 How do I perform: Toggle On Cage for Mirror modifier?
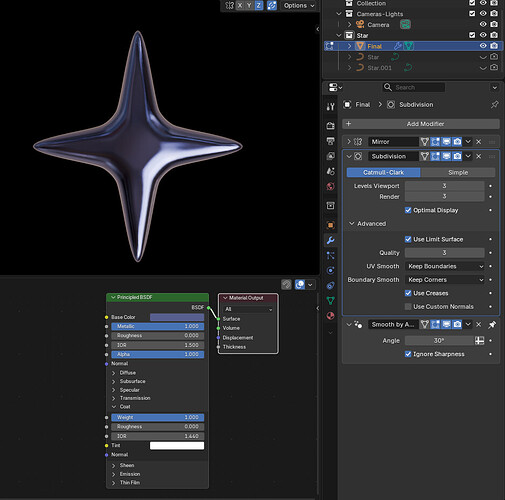coord(424,142)
